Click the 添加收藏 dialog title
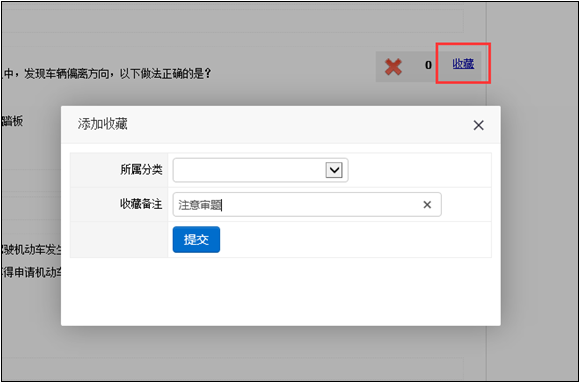Image resolution: width=582 pixels, height=386 pixels. (102, 124)
